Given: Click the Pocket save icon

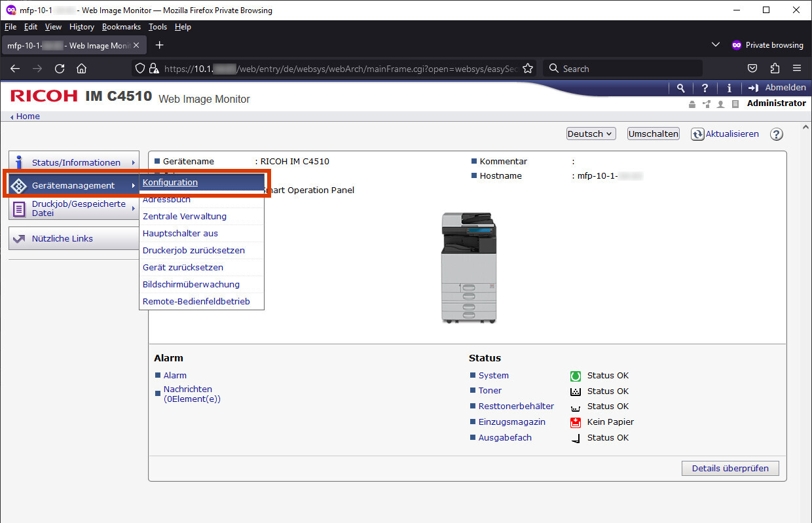Looking at the screenshot, I should [x=753, y=68].
